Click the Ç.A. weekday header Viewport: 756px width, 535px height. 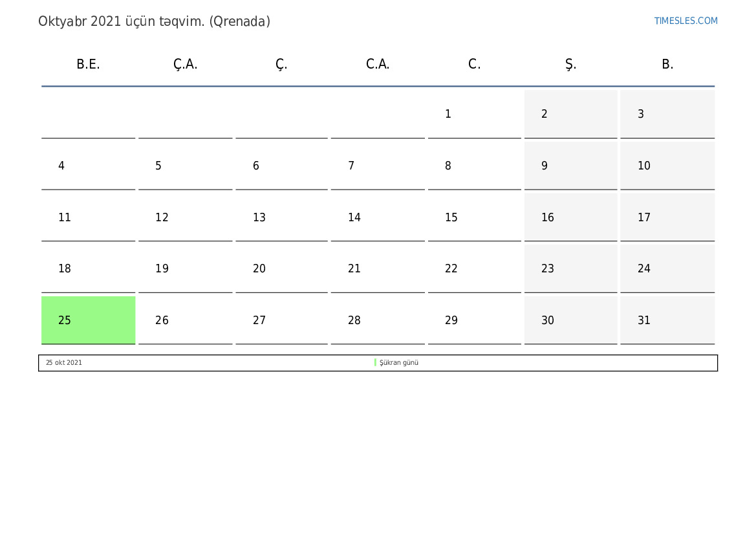[x=185, y=64]
